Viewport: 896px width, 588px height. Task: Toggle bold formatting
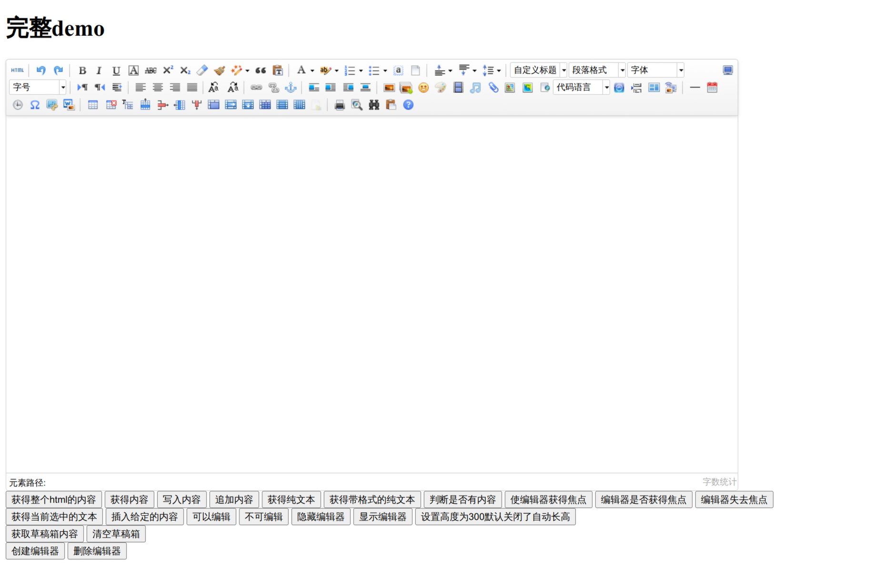82,70
